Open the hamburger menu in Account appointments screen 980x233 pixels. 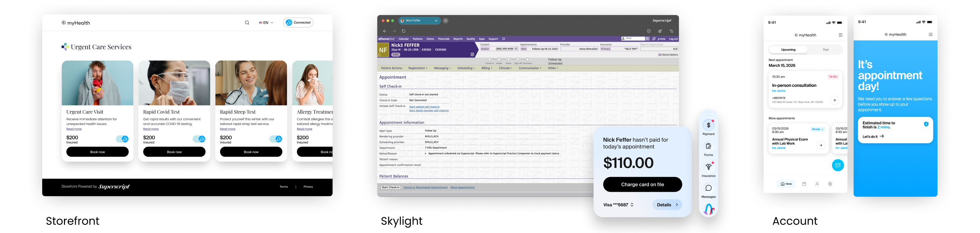click(x=840, y=35)
